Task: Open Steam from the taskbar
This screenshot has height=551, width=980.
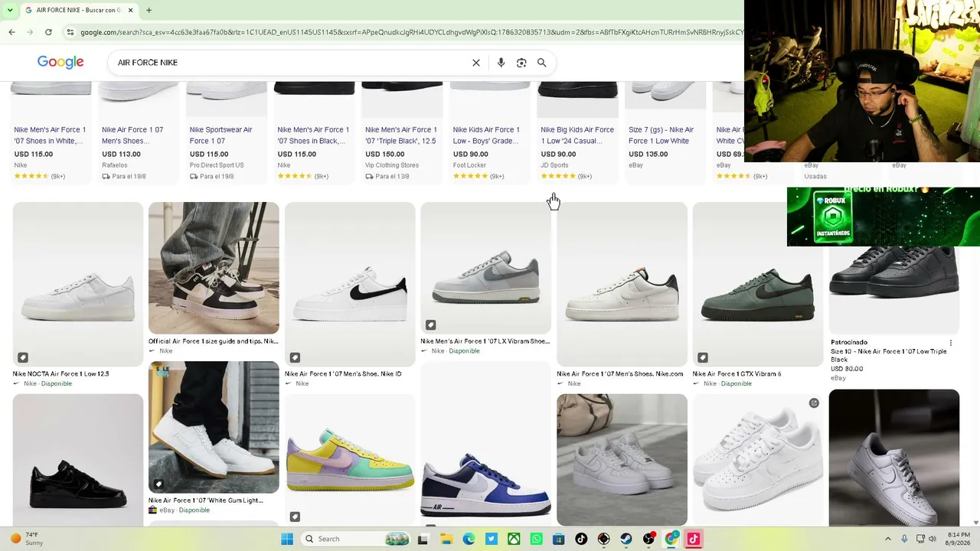Action: click(x=626, y=539)
